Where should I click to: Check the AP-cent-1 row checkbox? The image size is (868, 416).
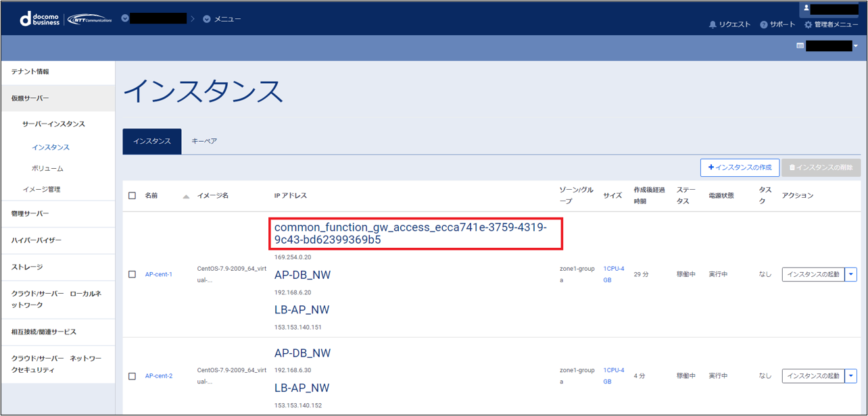point(132,275)
